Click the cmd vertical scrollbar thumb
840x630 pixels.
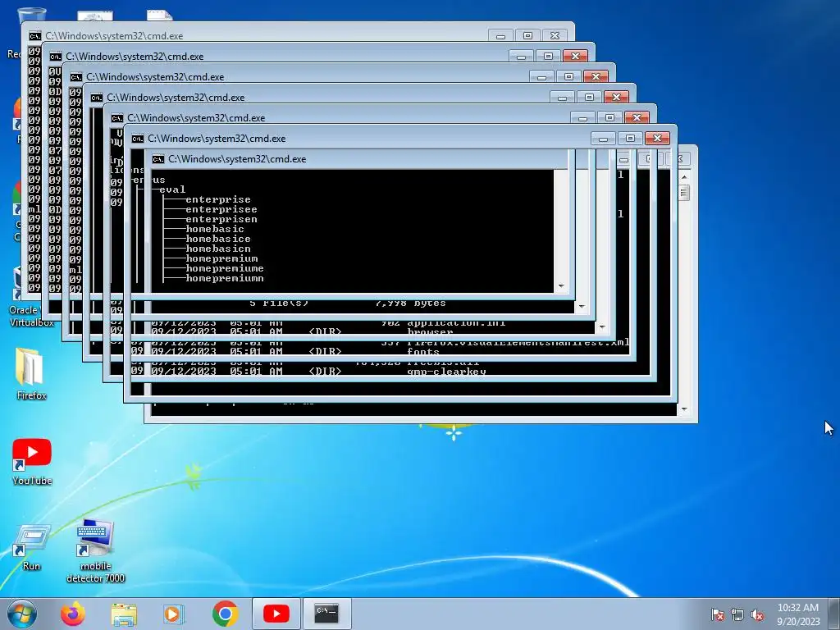(684, 192)
